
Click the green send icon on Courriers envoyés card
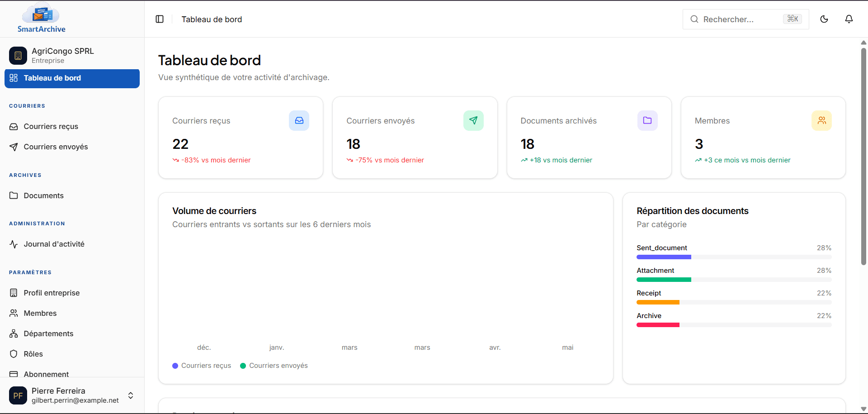pyautogui.click(x=473, y=120)
